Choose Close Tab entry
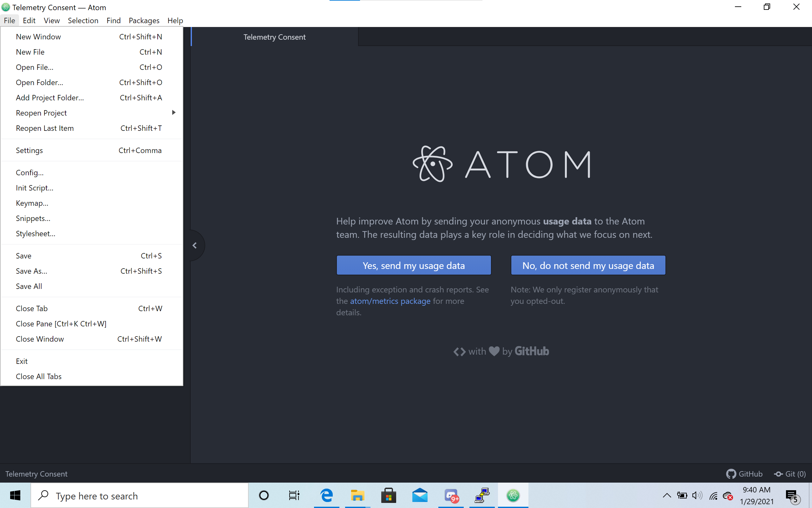This screenshot has width=812, height=508. [92, 308]
